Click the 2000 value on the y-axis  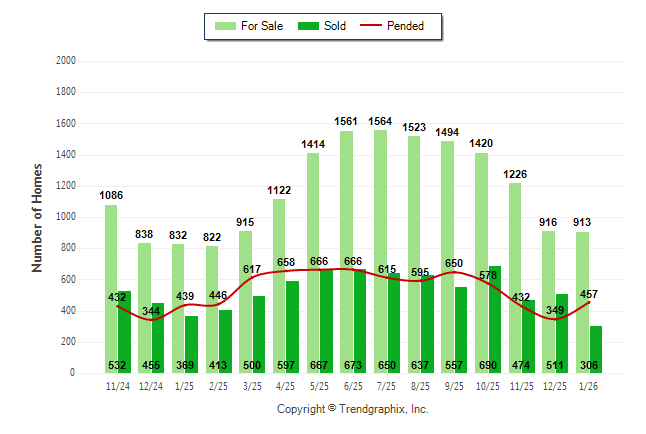tap(65, 61)
